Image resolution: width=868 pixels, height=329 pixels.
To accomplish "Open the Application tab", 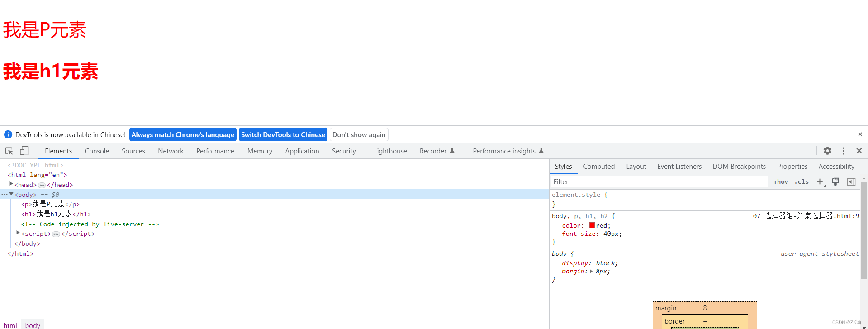I will coord(302,151).
